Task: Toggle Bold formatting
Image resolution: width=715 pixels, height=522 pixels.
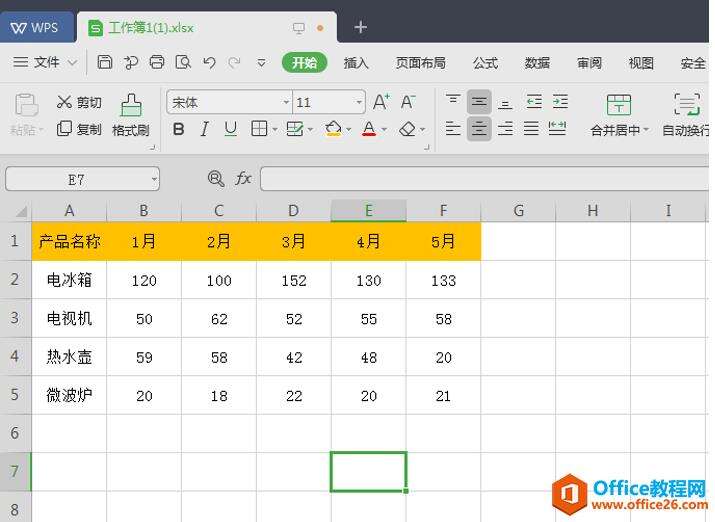Action: pyautogui.click(x=179, y=129)
